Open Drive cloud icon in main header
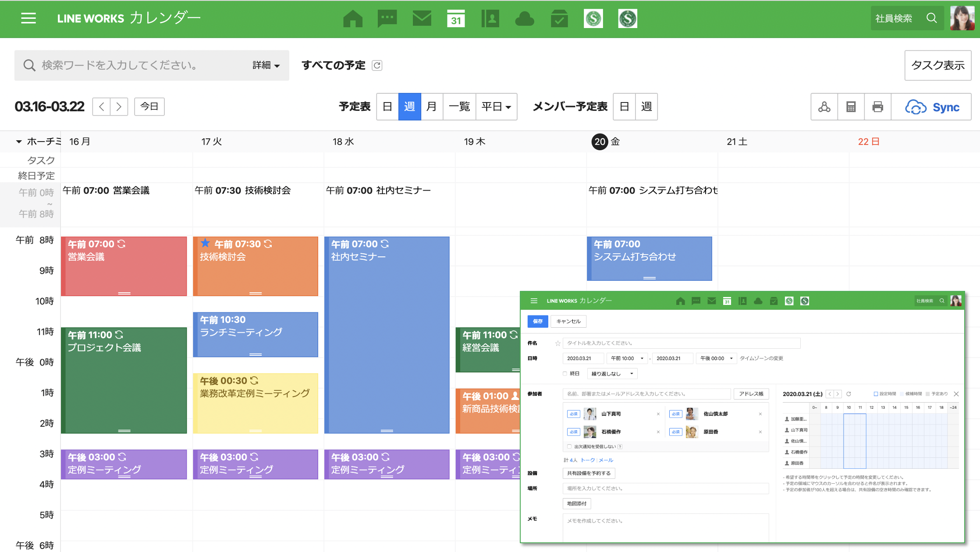The height and width of the screenshot is (552, 980). 525,19
